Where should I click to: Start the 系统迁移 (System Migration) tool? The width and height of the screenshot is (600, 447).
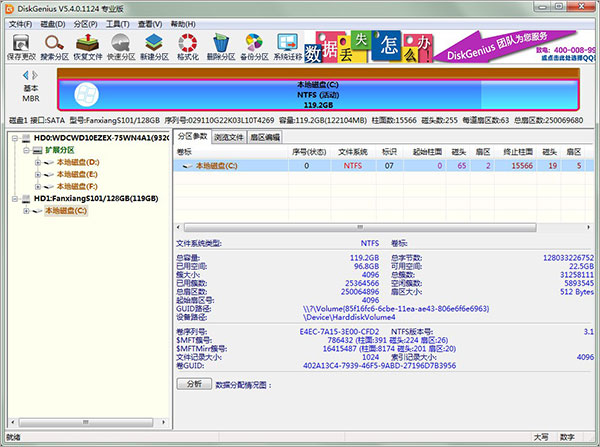(287, 46)
